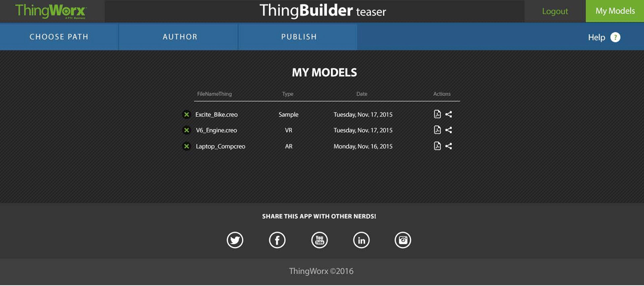Delete the Excite_Bike.creo model
This screenshot has height=286, width=644.
coord(186,115)
